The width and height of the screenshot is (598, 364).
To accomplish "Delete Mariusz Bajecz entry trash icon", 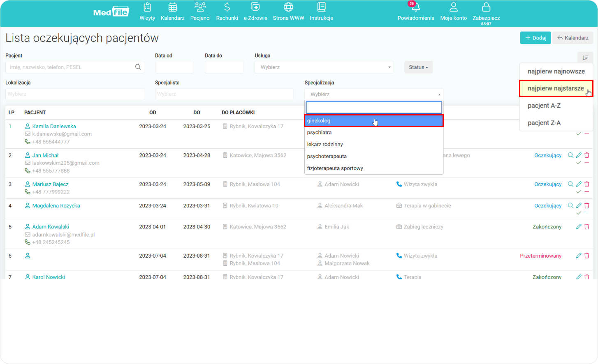I will 587,184.
